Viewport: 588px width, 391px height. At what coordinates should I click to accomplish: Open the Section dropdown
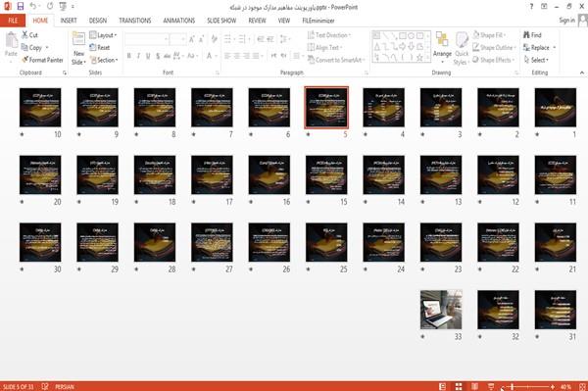[x=104, y=60]
